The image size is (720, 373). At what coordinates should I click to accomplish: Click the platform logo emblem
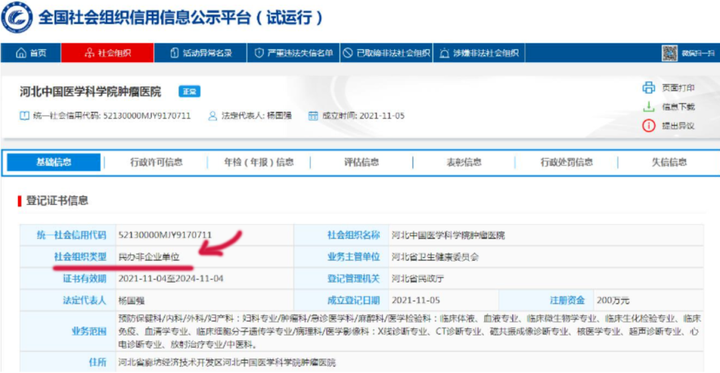17,17
